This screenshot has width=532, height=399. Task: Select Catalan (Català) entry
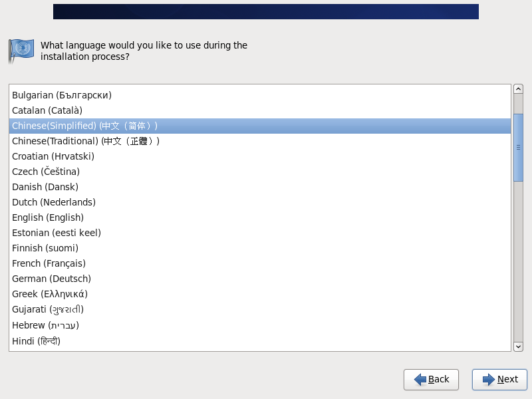click(260, 110)
